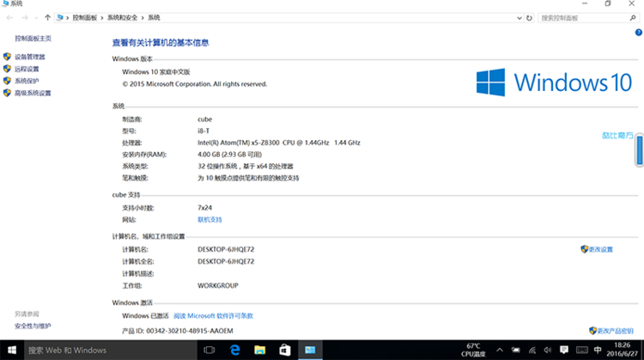Click the 搜索控制面板 search field
Viewport: 644px width, 360px height.
tap(580, 17)
